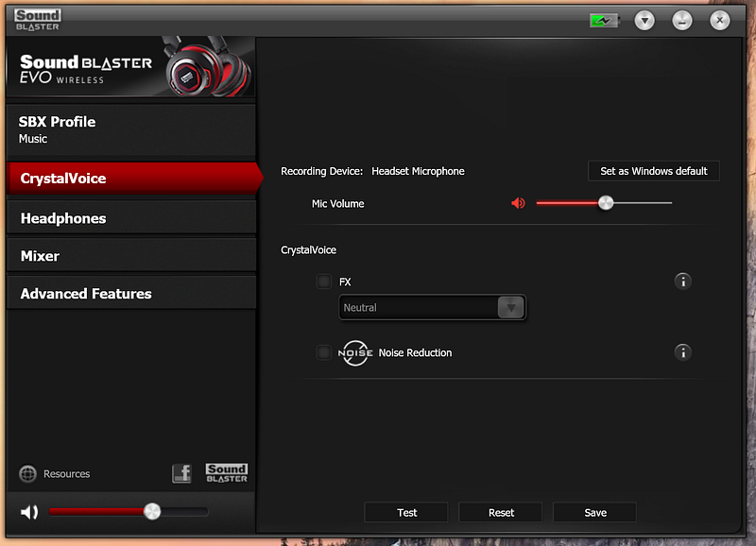Click the Noise Reduction logo icon
756x546 pixels.
[355, 352]
